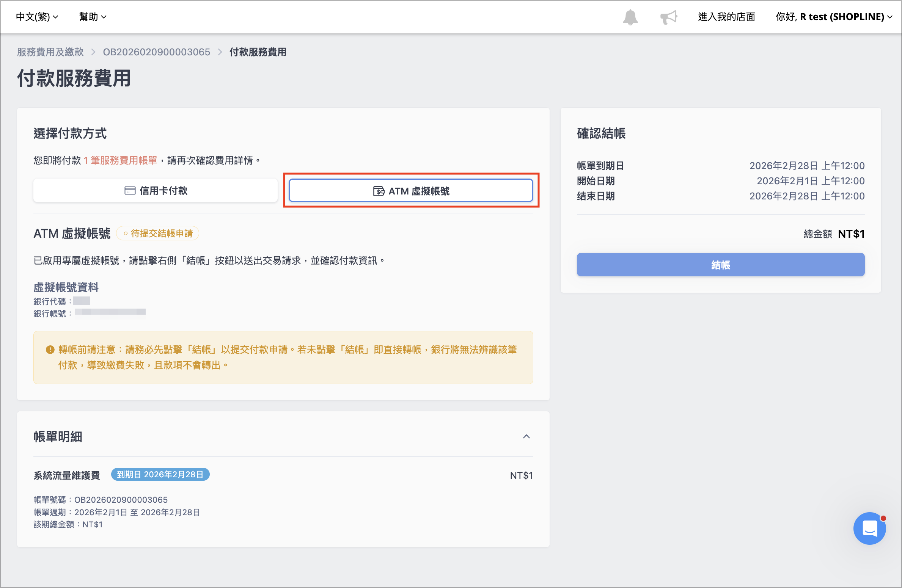Go to 服務費用及繳款 breadcrumb
902x588 pixels.
(50, 52)
